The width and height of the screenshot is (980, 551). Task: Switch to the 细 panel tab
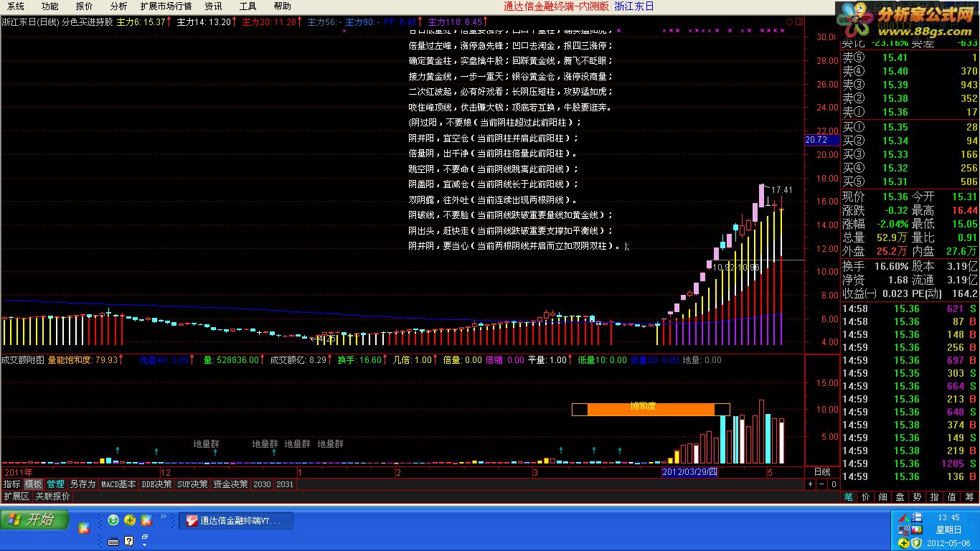coord(883,496)
